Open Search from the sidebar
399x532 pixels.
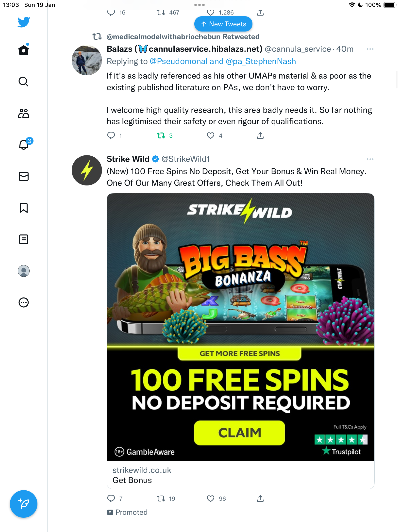pos(24,82)
